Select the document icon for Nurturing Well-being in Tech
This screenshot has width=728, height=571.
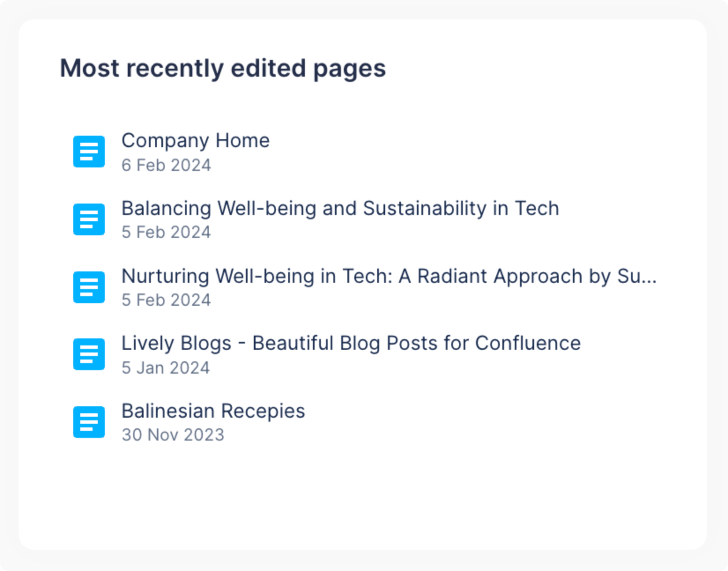89,287
